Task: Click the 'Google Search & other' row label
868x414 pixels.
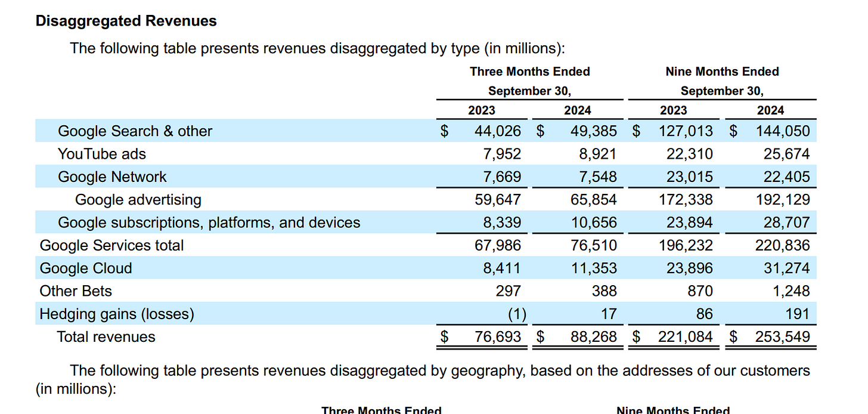Action: click(135, 131)
